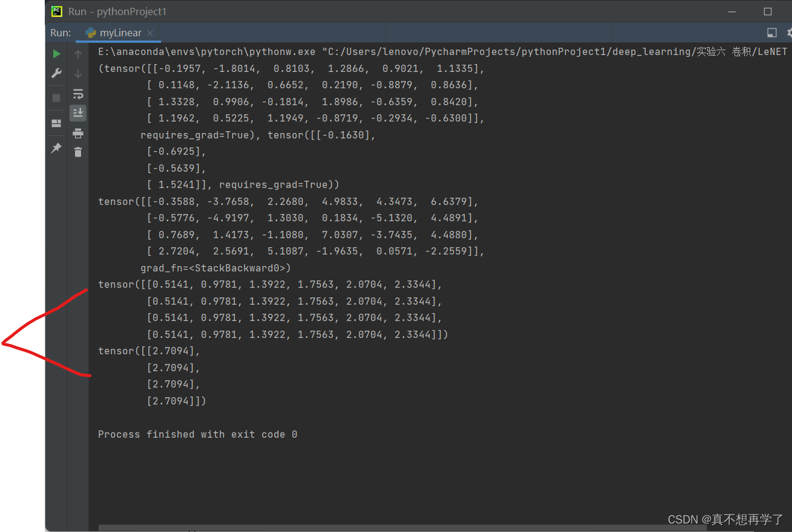Click the last '[2.7094]])' line

177,401
